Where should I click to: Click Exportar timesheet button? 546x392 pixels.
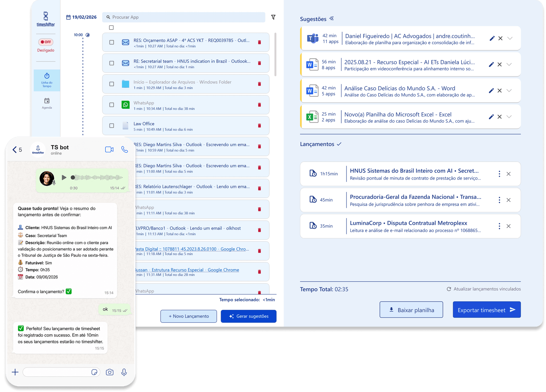[x=487, y=310]
